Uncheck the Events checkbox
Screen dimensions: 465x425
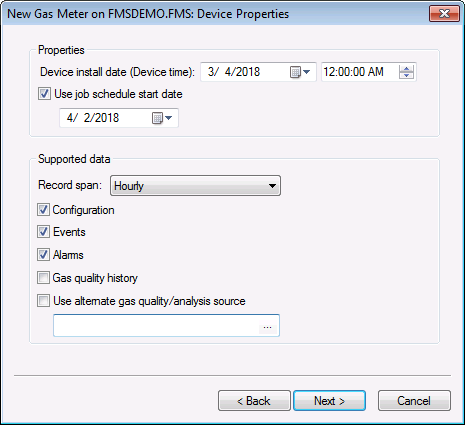click(43, 232)
